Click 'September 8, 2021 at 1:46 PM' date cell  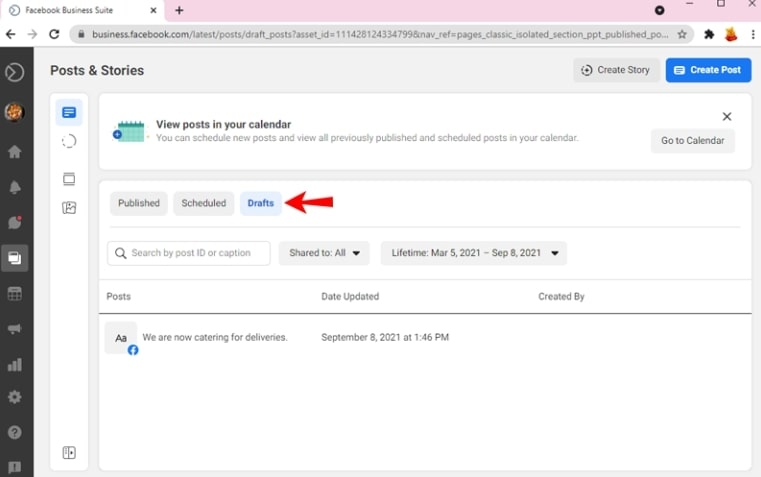tap(385, 337)
